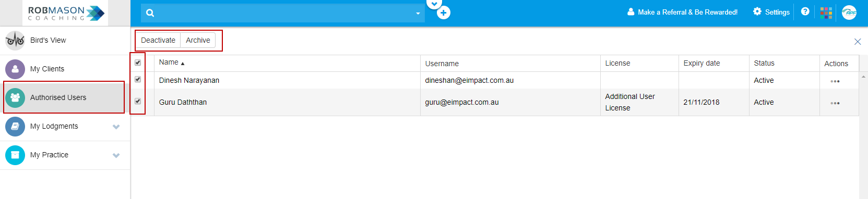Open My Practice in the sidebar
This screenshot has width=868, height=199.
point(65,155)
